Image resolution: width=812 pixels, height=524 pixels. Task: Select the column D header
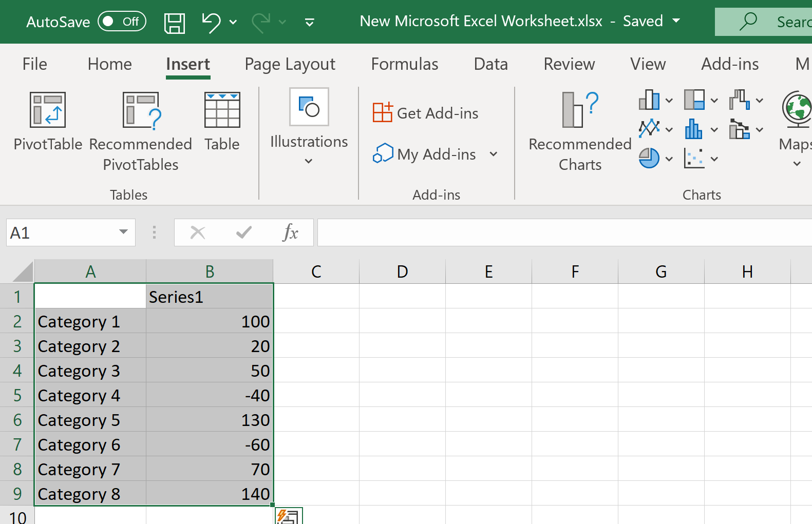402,271
